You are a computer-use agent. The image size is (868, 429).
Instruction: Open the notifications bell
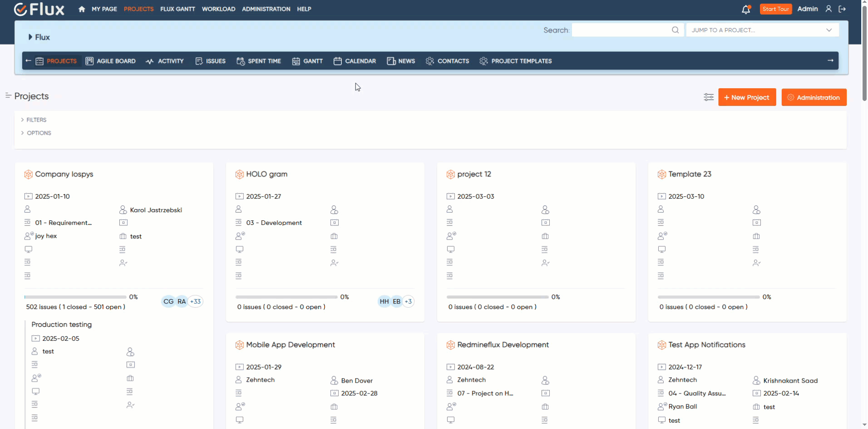(x=746, y=9)
